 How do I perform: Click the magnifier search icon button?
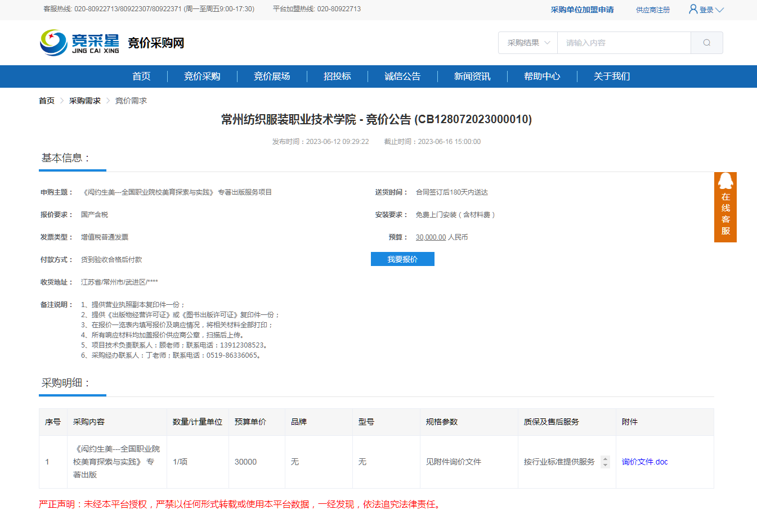pyautogui.click(x=706, y=43)
